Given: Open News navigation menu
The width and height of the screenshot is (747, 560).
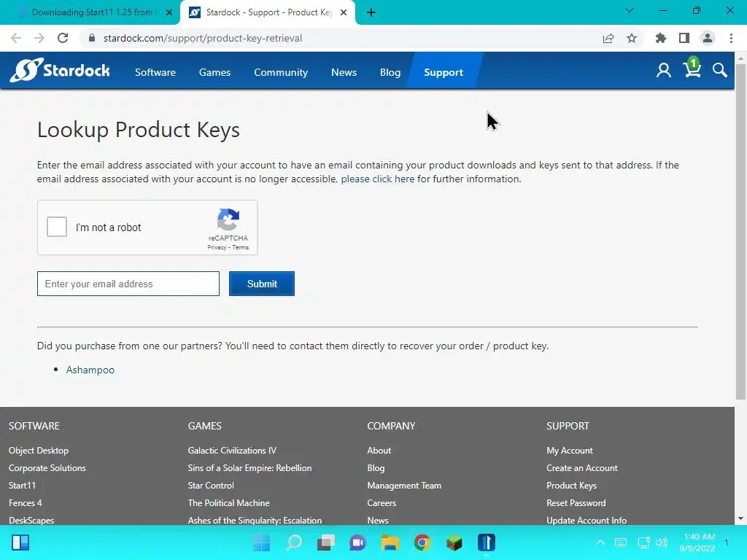Looking at the screenshot, I should (344, 72).
